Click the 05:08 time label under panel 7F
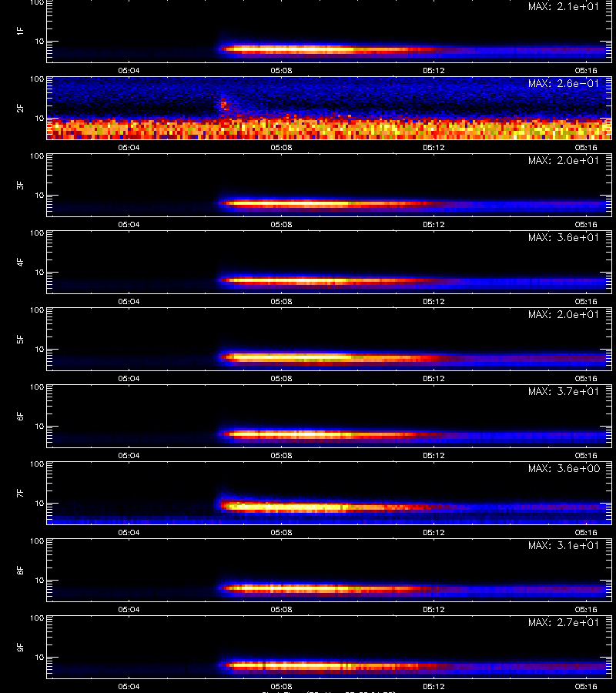 [281, 532]
